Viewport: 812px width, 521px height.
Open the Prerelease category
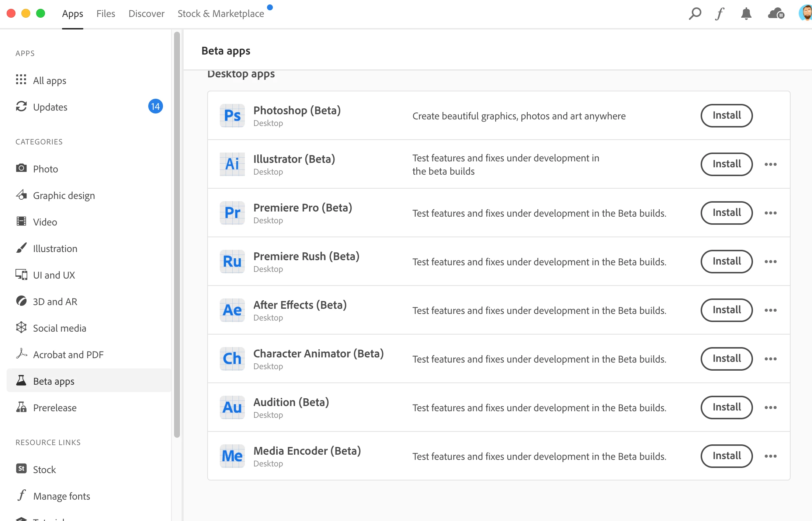point(55,408)
